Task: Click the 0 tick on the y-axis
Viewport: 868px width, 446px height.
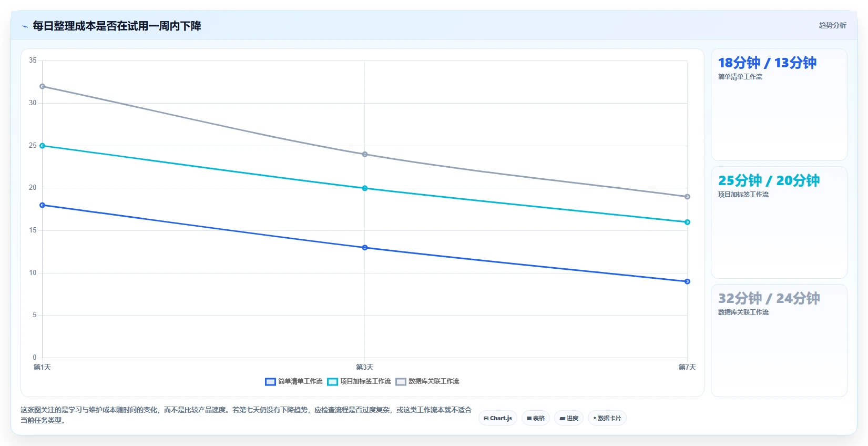Action: point(35,358)
